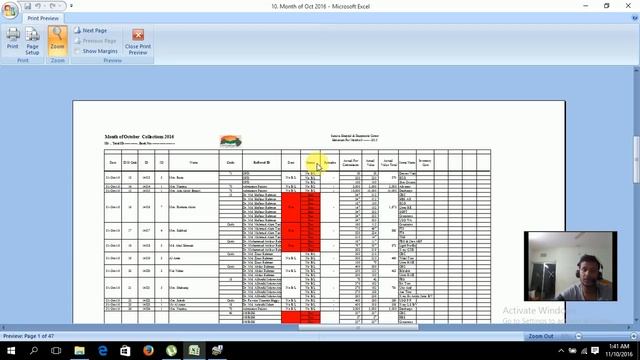Click the zoom slider track in status bar
This screenshot has width=640, height=360.
(x=606, y=336)
